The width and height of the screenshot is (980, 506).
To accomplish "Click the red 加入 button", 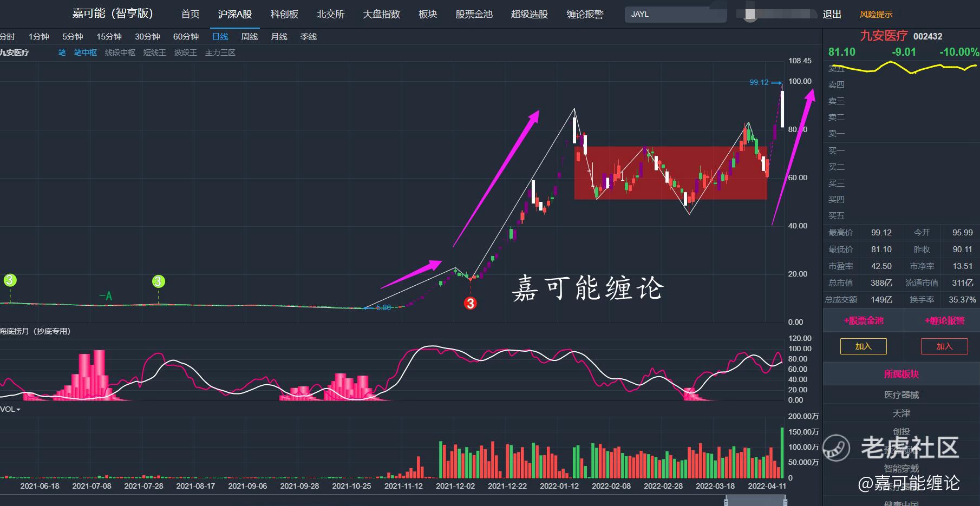I will pos(944,346).
